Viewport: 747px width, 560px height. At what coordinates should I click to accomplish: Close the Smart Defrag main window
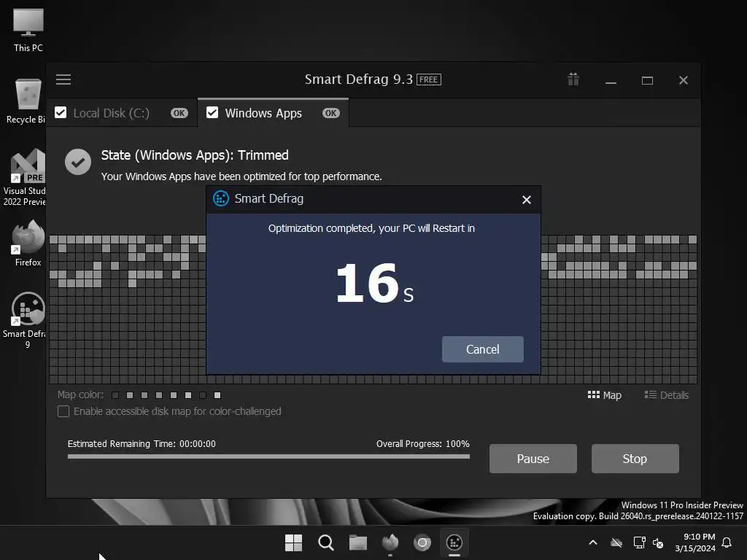pos(683,80)
